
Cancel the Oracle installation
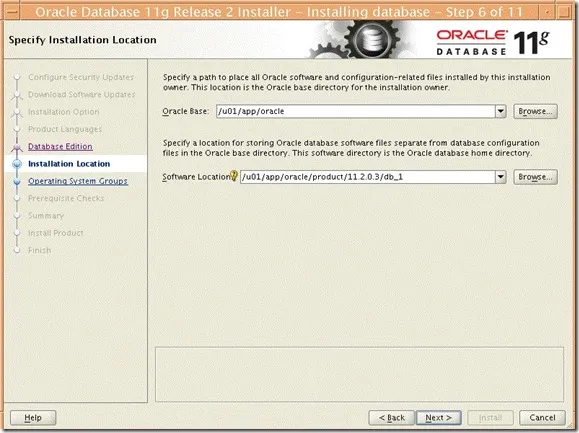[542, 417]
